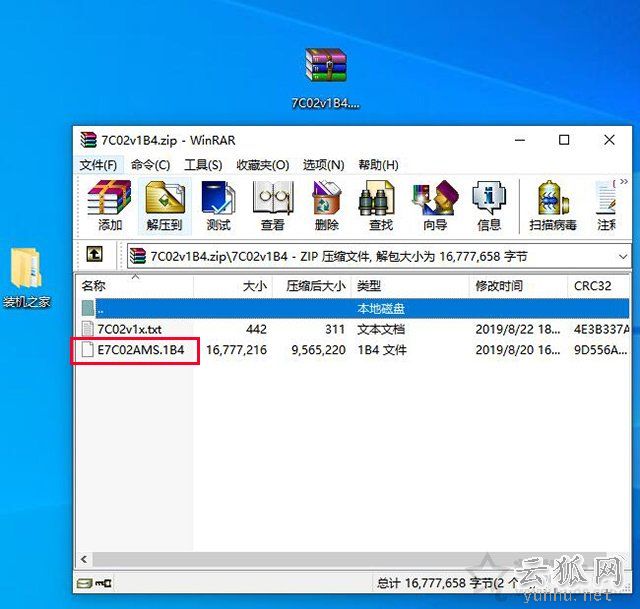The height and width of the screenshot is (609, 640).
Task: Sort by the Modified (修改时间) column header
Action: pos(518,286)
